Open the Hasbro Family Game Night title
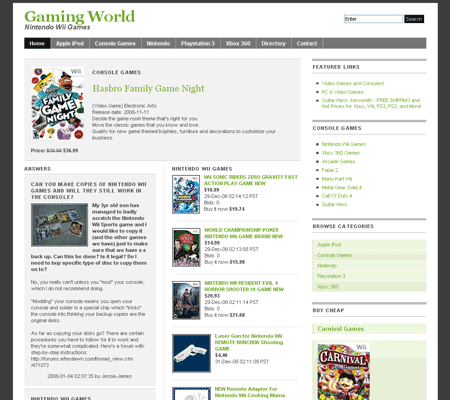This screenshot has width=450, height=400. click(148, 88)
